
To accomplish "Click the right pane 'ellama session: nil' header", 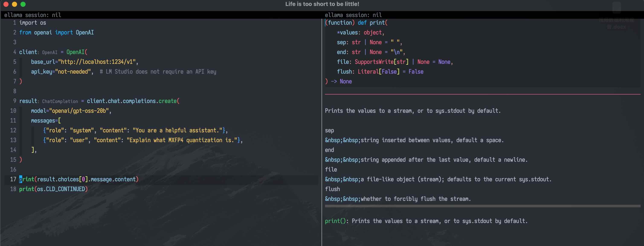I will click(353, 15).
